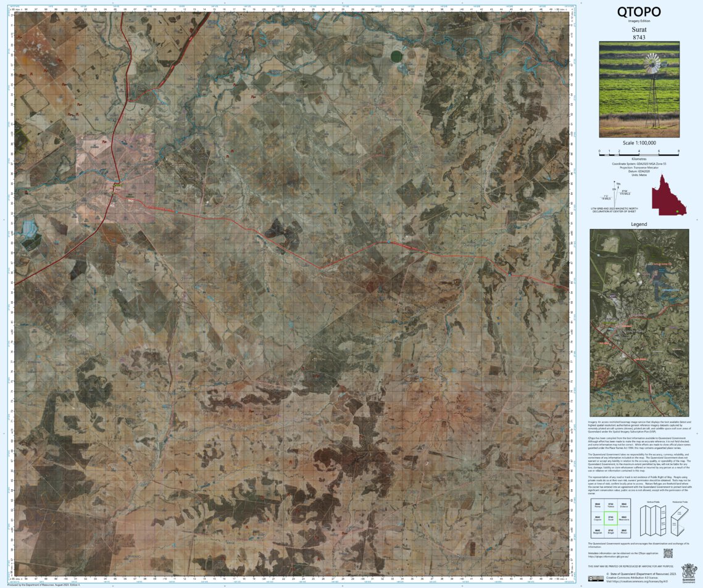Scan the QTopo metadata QR code
This screenshot has height=588, width=703.
click(x=668, y=553)
